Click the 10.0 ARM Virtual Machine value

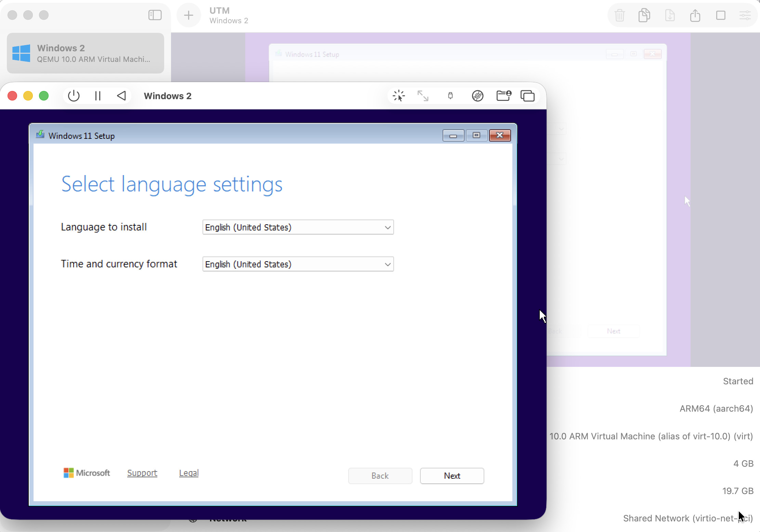651,436
